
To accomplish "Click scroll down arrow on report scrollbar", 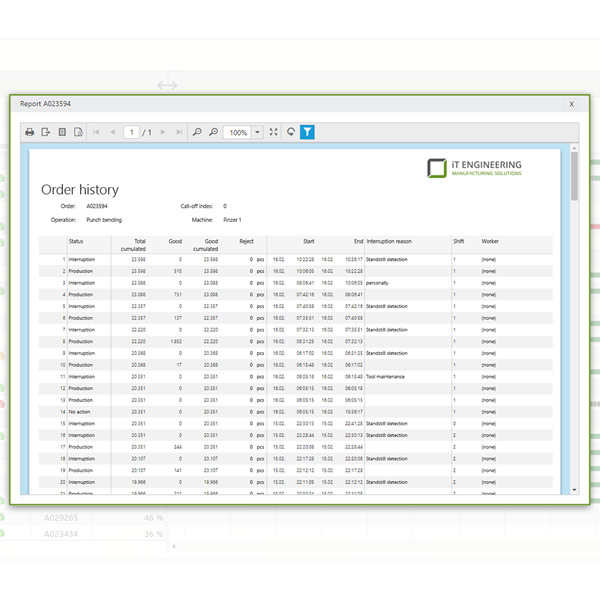I will (574, 489).
